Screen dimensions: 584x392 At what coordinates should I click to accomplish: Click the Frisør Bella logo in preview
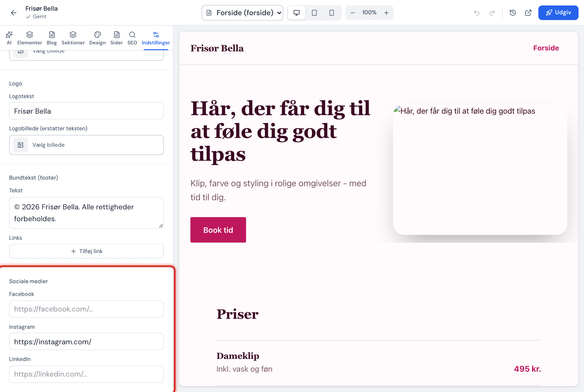(x=217, y=48)
